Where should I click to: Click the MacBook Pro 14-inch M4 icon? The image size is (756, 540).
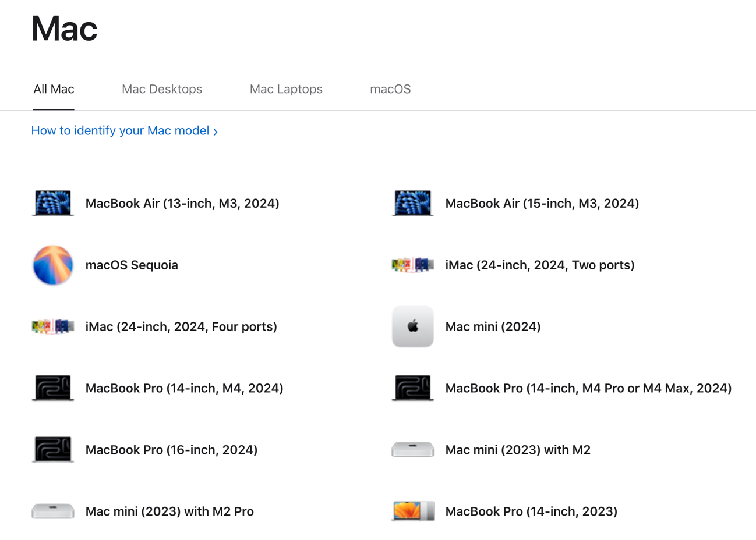[53, 388]
